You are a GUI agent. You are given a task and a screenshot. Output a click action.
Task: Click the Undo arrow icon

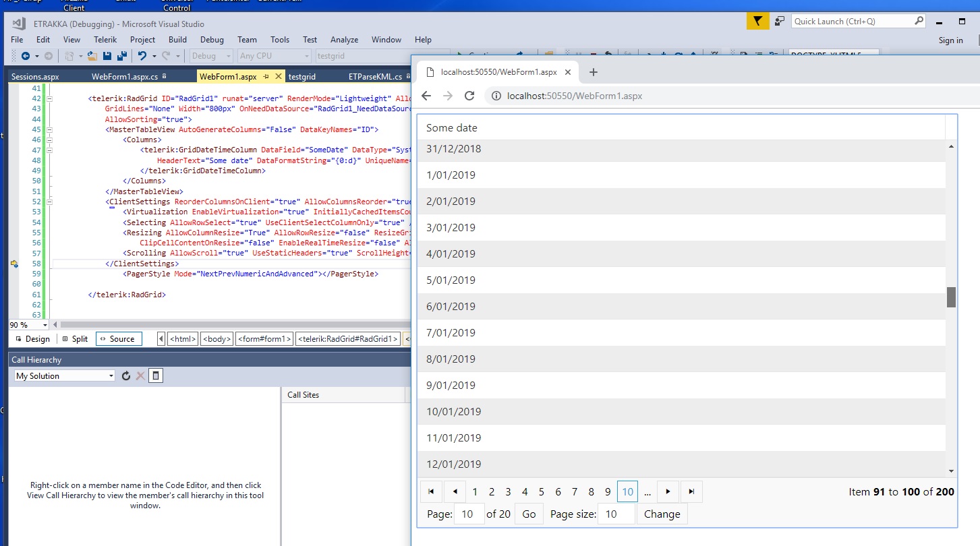(x=142, y=56)
